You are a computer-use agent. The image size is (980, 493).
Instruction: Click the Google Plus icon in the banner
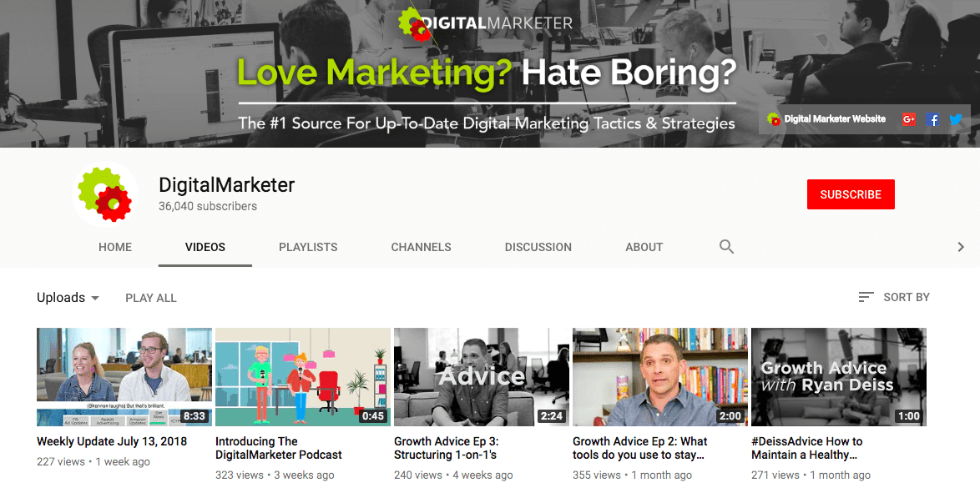909,118
